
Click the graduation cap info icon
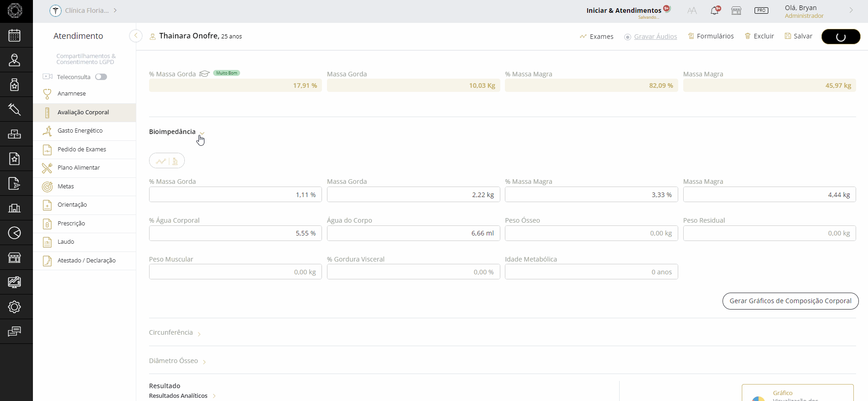click(x=204, y=74)
